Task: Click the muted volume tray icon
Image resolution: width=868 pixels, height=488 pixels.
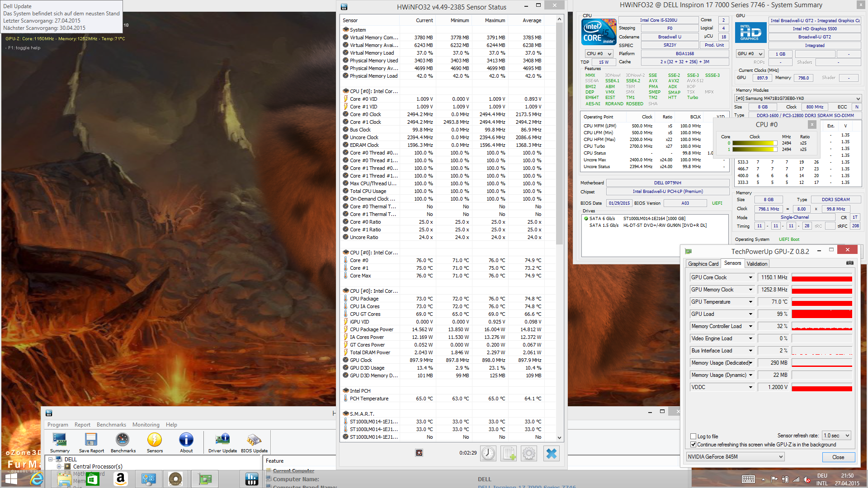Action: tap(807, 479)
